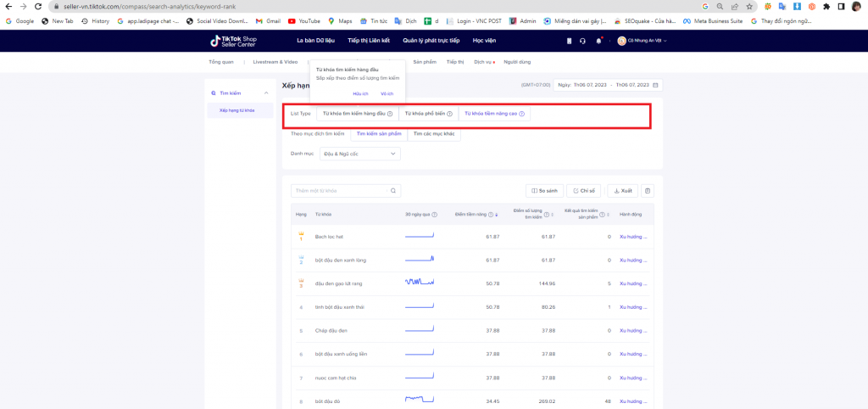The width and height of the screenshot is (868, 409).
Task: Open Học viện menu
Action: (x=484, y=41)
